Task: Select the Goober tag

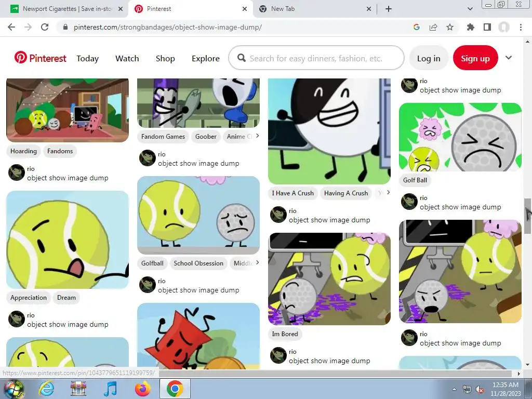Action: [206, 137]
